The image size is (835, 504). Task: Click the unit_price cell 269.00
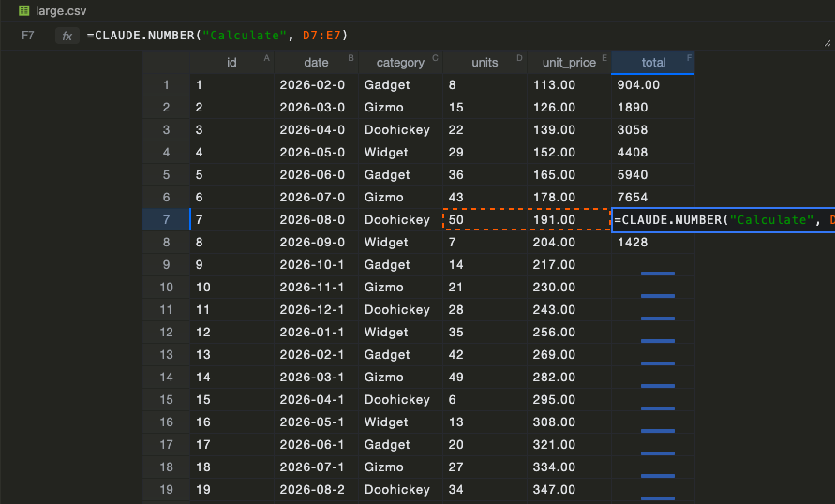click(x=569, y=355)
